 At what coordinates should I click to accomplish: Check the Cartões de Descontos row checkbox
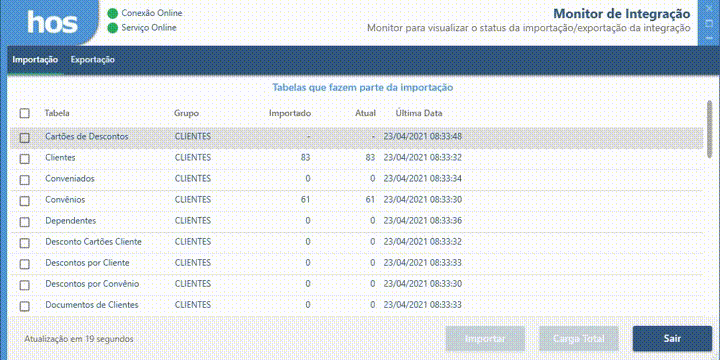pos(24,137)
